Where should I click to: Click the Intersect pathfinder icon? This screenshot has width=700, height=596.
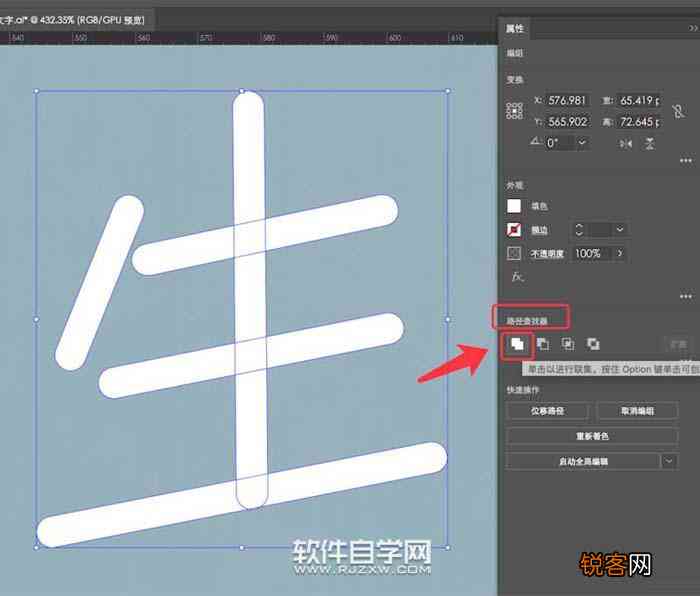[x=568, y=344]
